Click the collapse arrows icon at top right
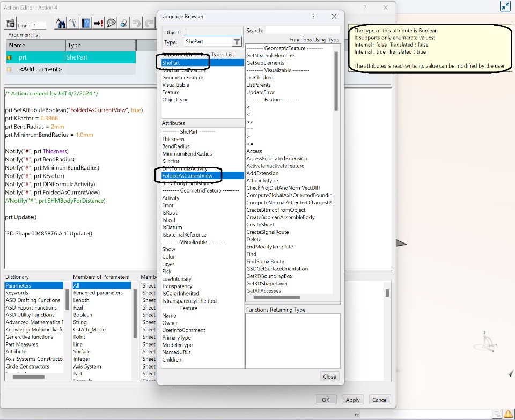Viewport: 515px width, 420px height. point(505,6)
